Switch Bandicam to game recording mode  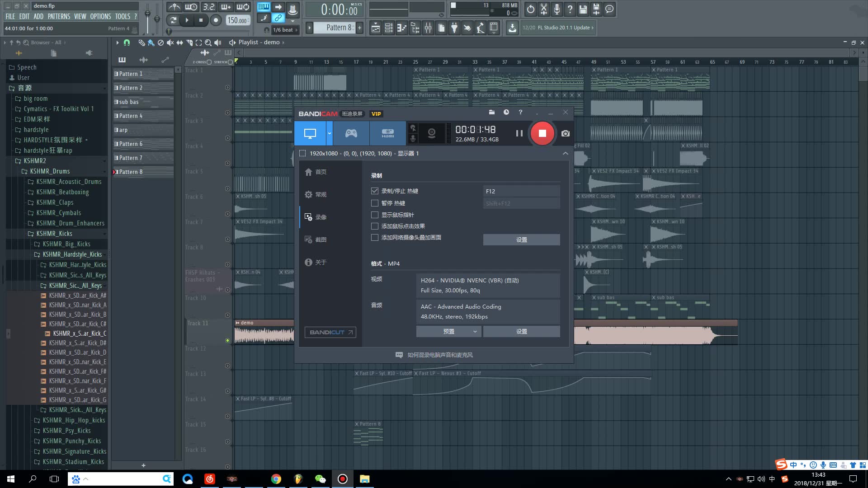tap(351, 133)
